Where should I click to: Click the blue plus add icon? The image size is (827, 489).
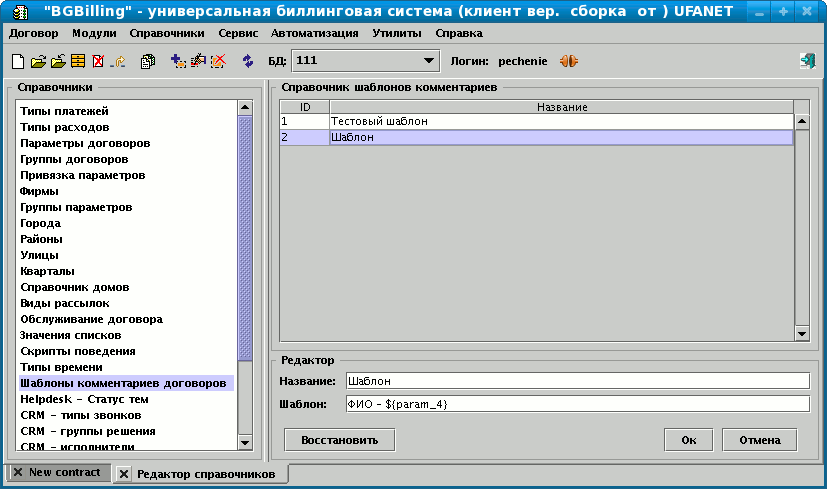178,61
